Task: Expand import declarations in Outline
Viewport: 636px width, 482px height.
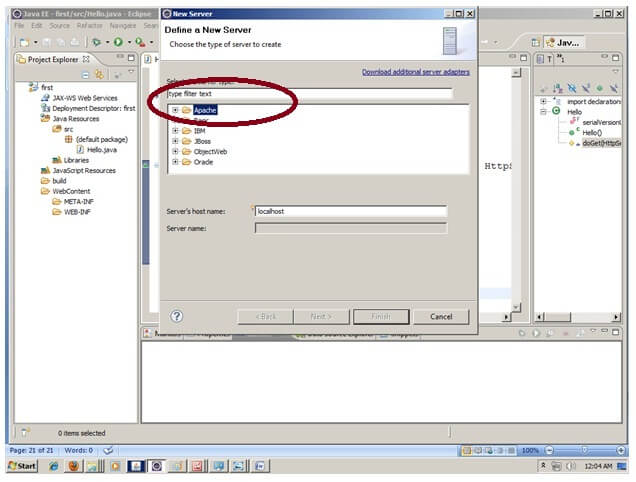Action: pyautogui.click(x=544, y=101)
